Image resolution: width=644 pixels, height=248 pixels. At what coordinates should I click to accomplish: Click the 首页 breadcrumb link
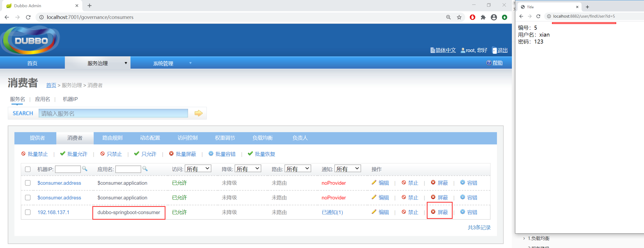click(51, 85)
